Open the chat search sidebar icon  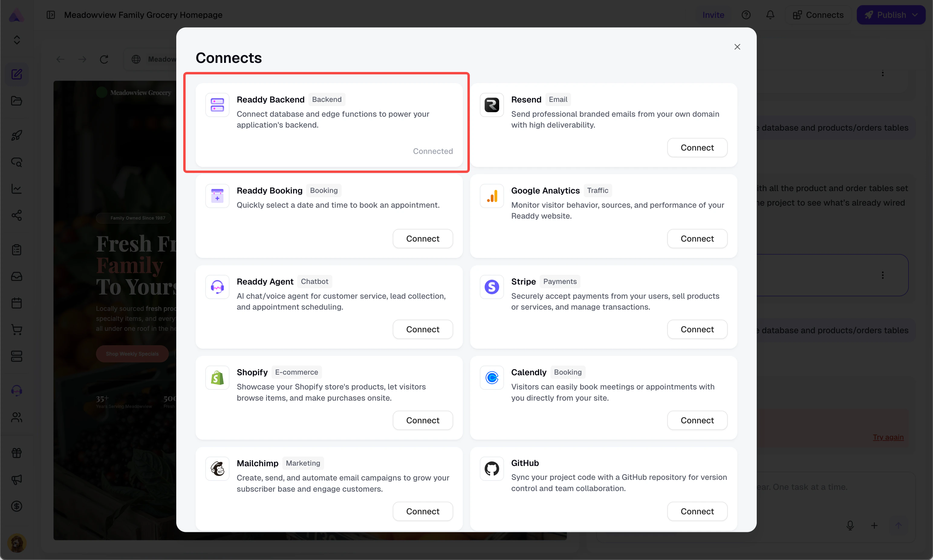tap(17, 162)
